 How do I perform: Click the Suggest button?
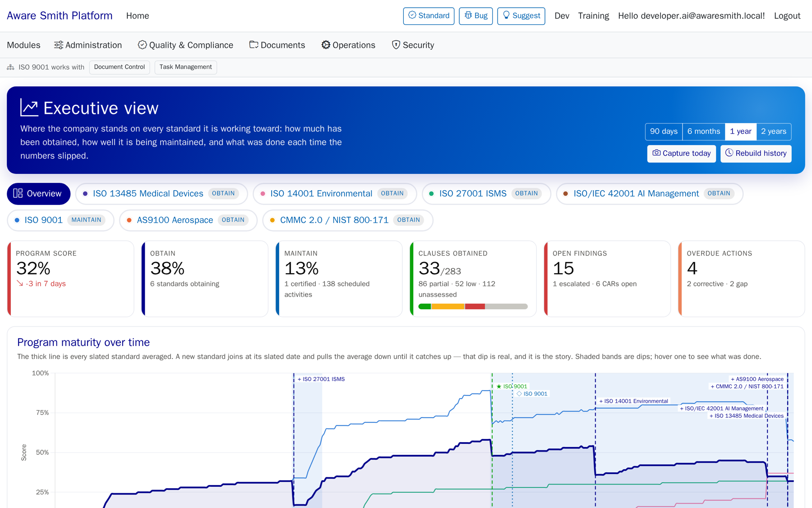pyautogui.click(x=521, y=16)
